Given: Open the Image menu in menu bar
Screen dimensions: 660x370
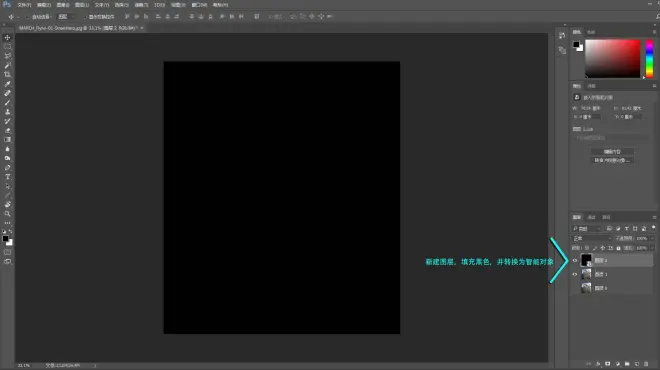Looking at the screenshot, I should point(63,5).
